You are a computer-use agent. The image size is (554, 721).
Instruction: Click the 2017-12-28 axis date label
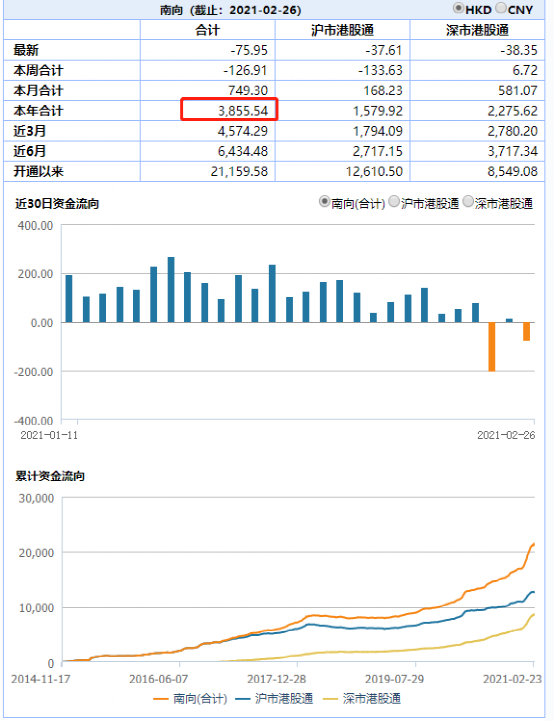276,679
